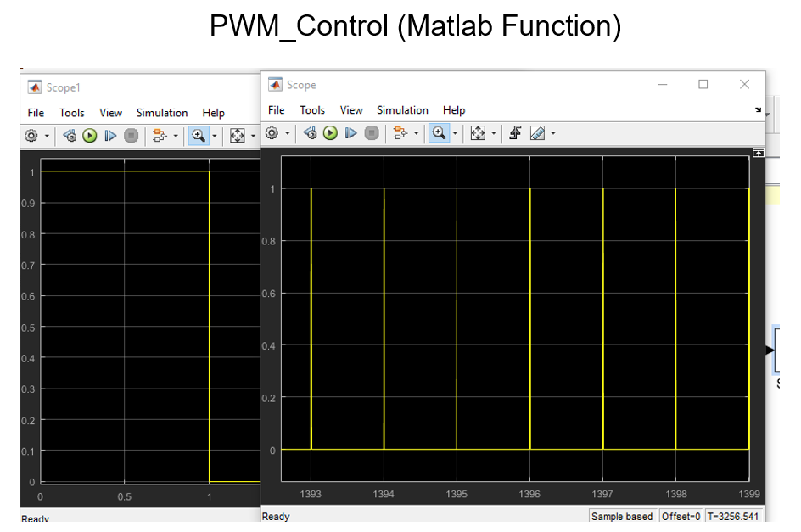
Task: Click T=3256.541 time status entry
Action: [733, 516]
